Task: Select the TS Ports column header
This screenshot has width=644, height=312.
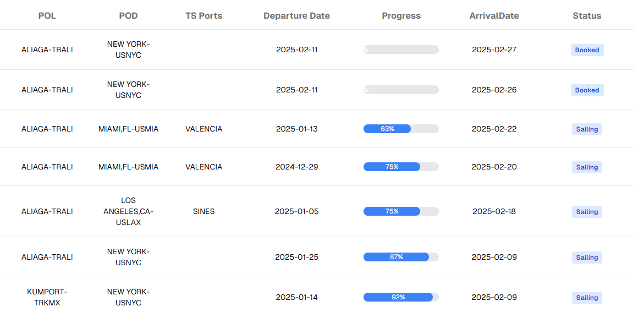Action: (204, 16)
